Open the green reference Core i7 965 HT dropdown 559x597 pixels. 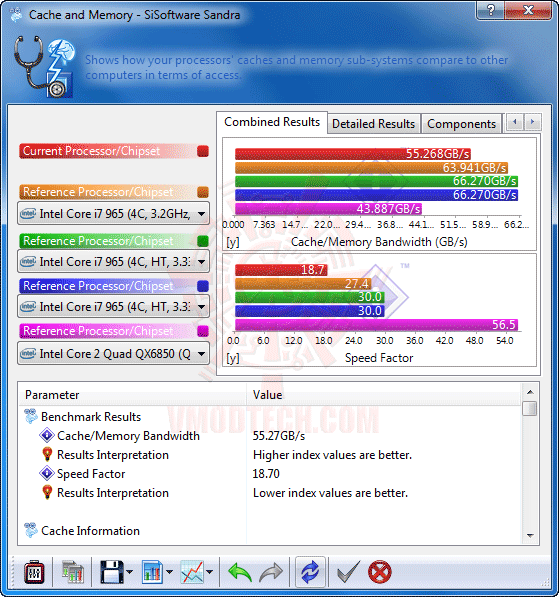pyautogui.click(x=113, y=262)
